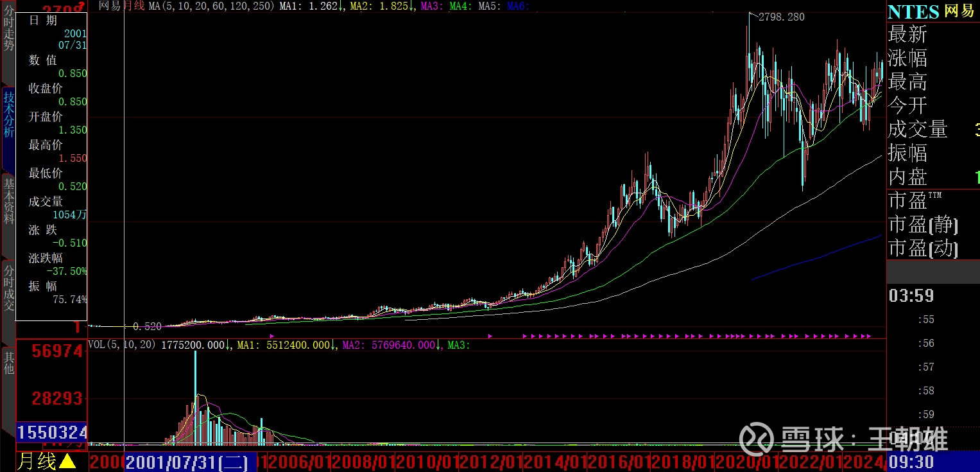Click the 最高价 1.550 value
Image resolution: width=980 pixels, height=472 pixels.
pos(73,158)
